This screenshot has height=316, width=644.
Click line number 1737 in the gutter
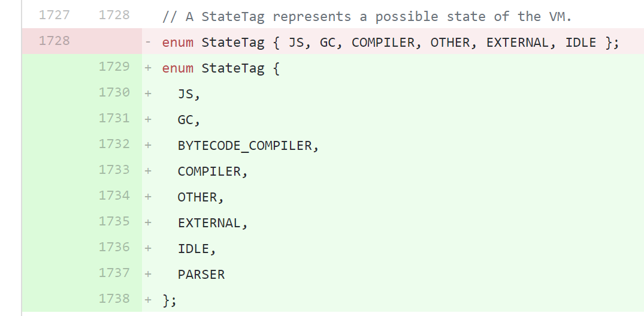(x=114, y=273)
